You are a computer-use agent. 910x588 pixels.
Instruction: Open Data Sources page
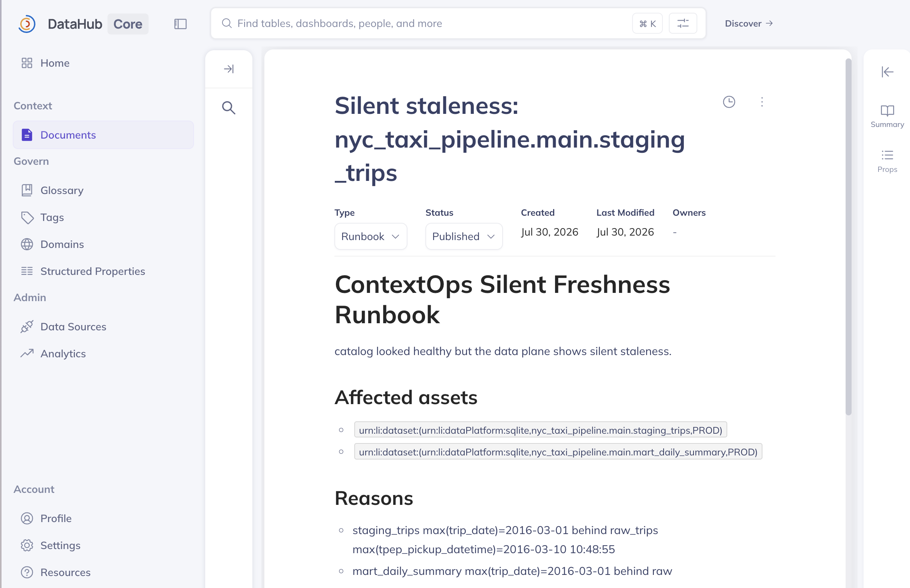[x=103, y=327]
